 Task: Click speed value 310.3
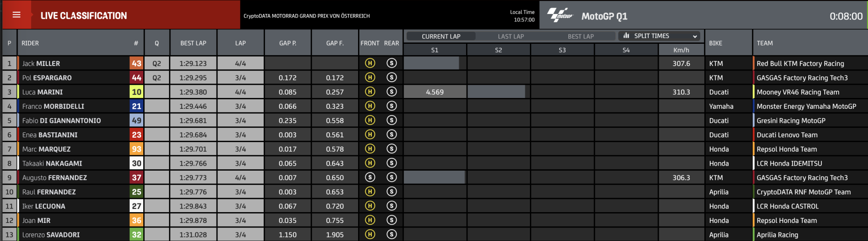(x=681, y=92)
